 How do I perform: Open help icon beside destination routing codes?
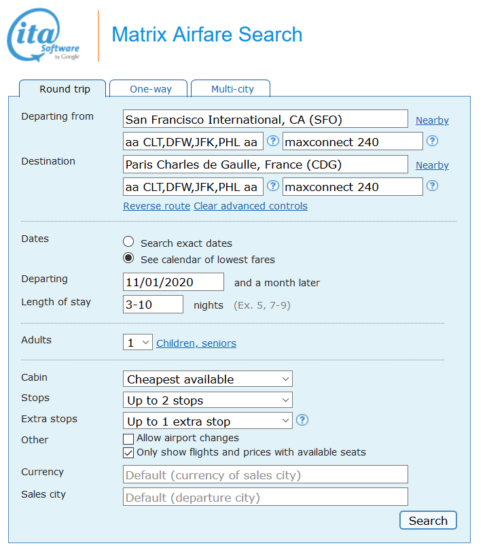click(x=273, y=186)
